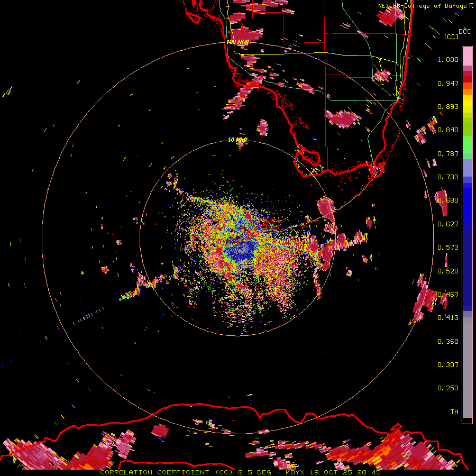Pick the light periwinkle segment of the color bar
The image size is (476, 476).
(467, 168)
